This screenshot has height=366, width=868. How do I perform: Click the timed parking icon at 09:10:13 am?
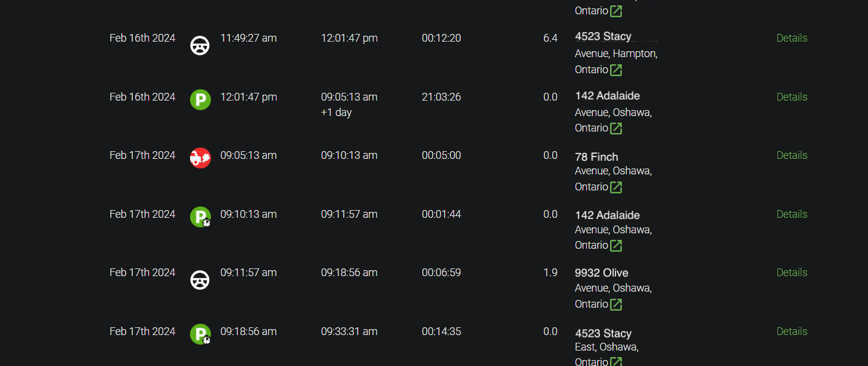[200, 217]
